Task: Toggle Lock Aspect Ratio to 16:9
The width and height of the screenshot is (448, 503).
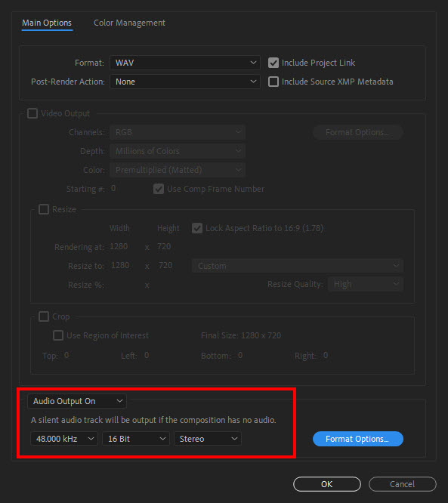Action: tap(197, 228)
